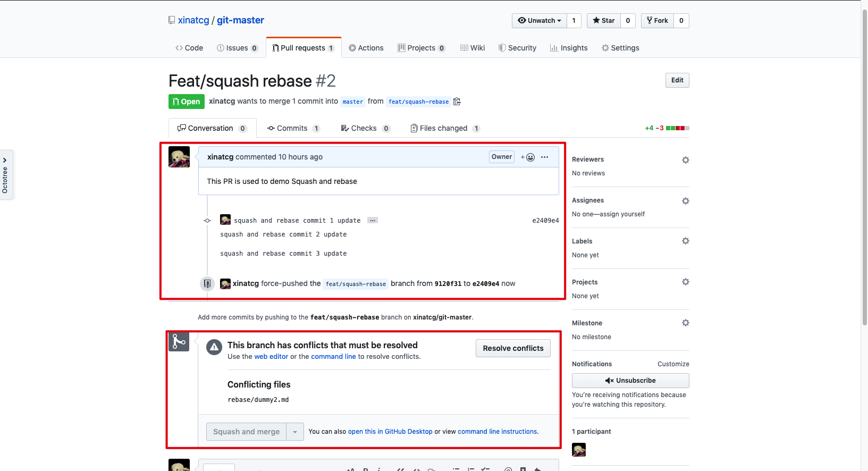
Task: Click the watchers count next to Unwatch
Action: click(x=574, y=21)
